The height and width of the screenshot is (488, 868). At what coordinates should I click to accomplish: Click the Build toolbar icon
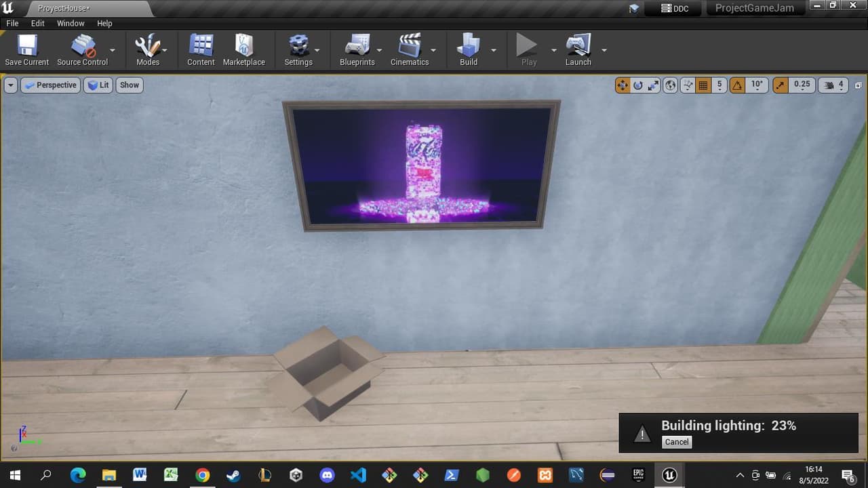pos(469,50)
